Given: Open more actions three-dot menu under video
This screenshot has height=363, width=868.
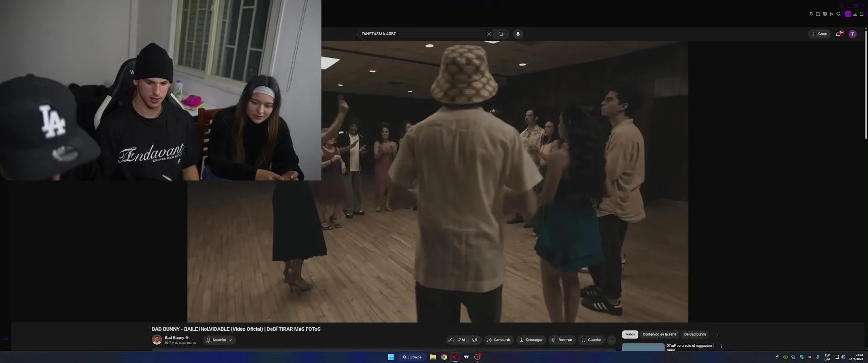Looking at the screenshot, I should (611, 340).
